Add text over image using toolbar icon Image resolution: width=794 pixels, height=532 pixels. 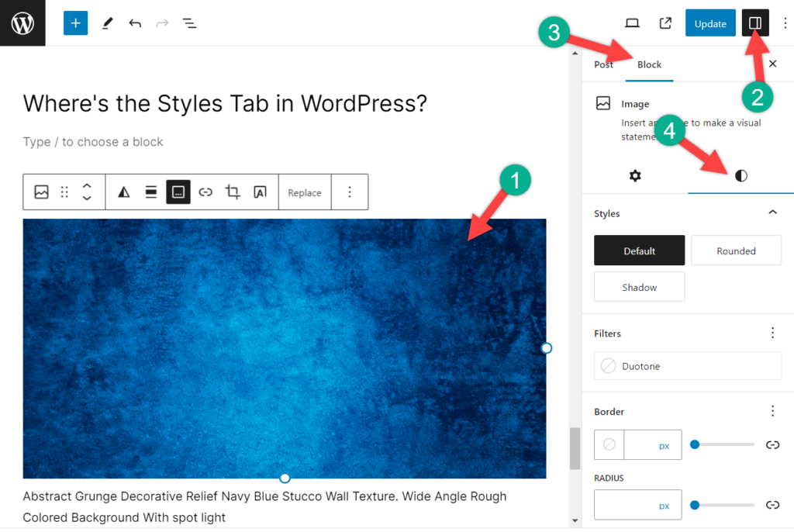[x=260, y=192]
